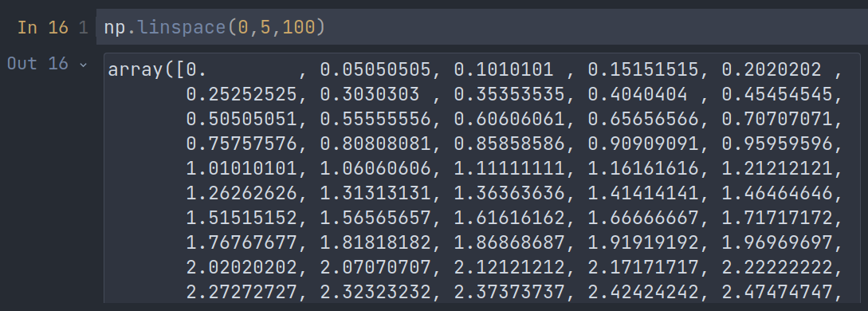The height and width of the screenshot is (311, 868).
Task: Click the value 0.4040404 in output
Action: (x=637, y=94)
